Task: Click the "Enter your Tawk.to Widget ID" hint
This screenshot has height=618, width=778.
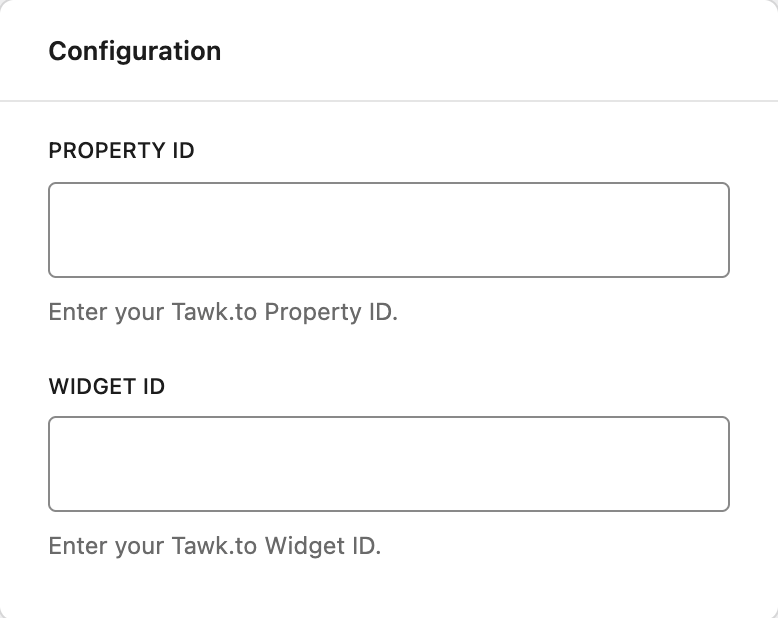Action: pyautogui.click(x=215, y=547)
